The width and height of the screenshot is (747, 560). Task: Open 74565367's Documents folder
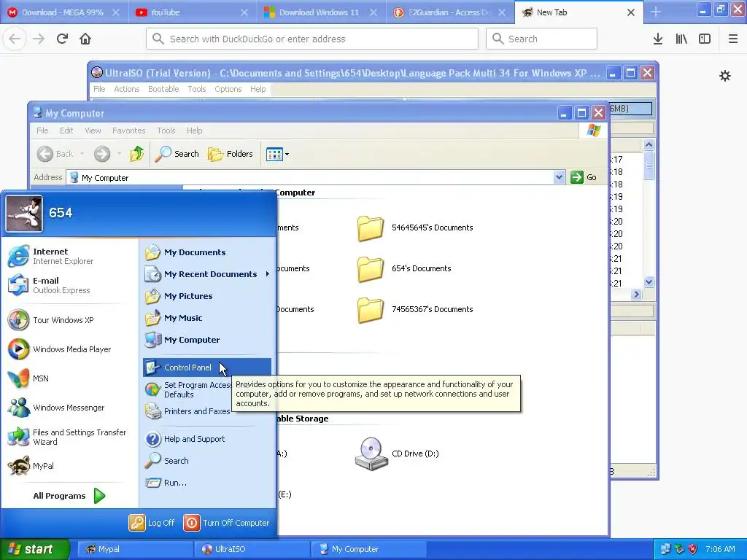(x=415, y=309)
